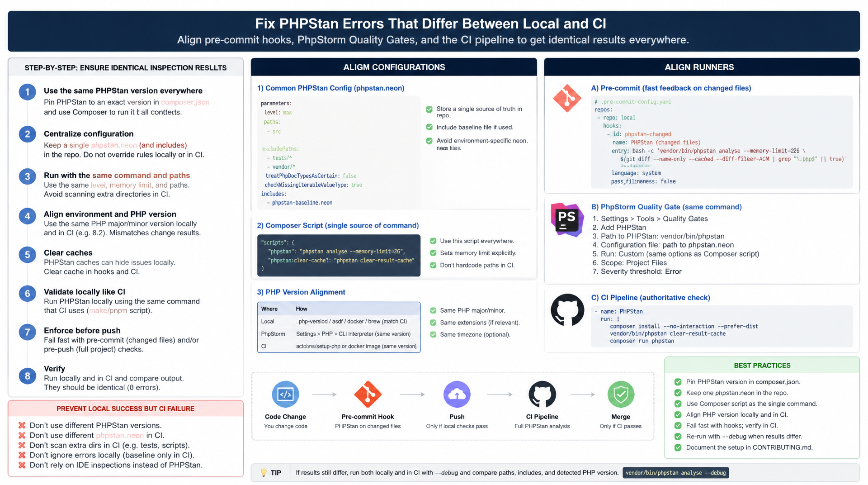Click check mark for 'Same timezone (optional)'

[x=433, y=334]
